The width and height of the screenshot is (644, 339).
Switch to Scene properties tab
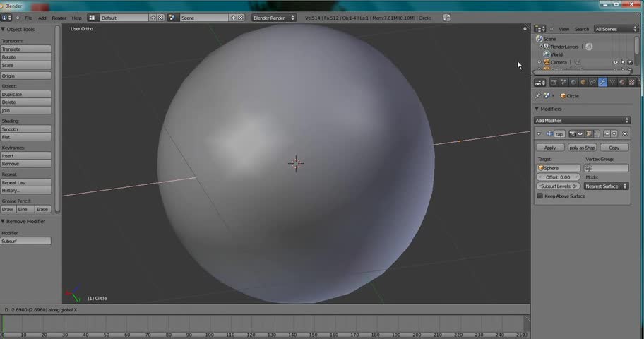tap(563, 82)
